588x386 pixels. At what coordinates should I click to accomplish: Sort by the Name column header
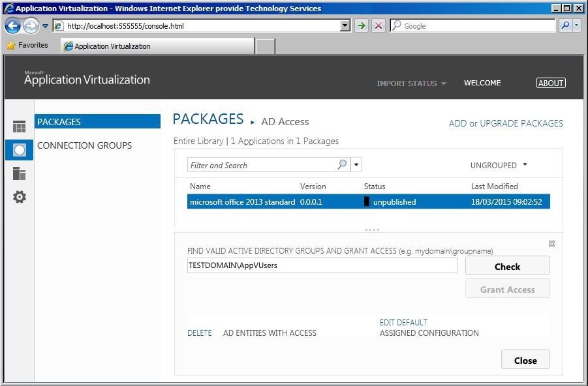click(x=200, y=186)
